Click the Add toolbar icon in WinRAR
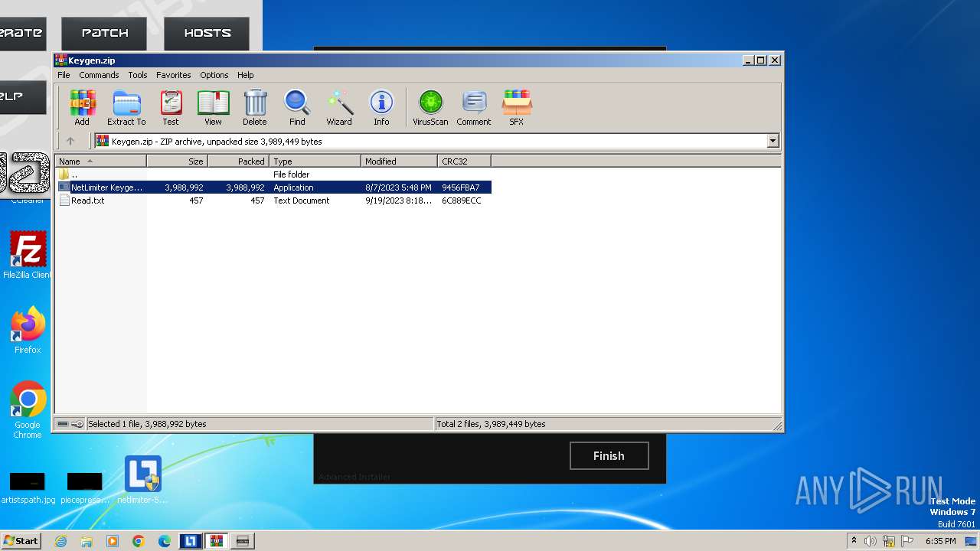The width and height of the screenshot is (980, 551). 82,107
